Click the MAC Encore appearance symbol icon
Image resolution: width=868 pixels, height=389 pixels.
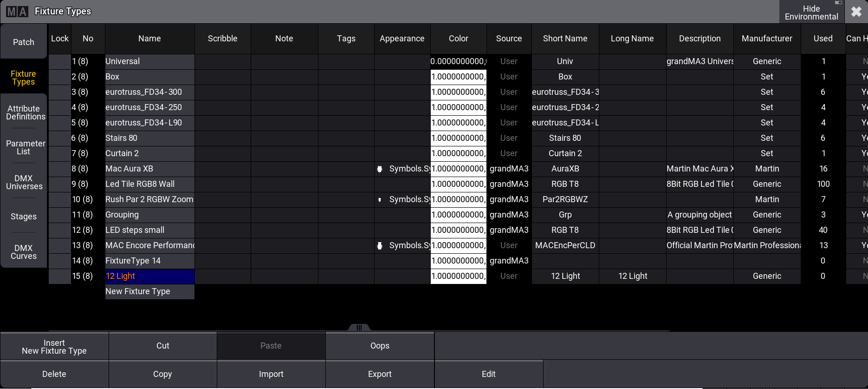[380, 246]
